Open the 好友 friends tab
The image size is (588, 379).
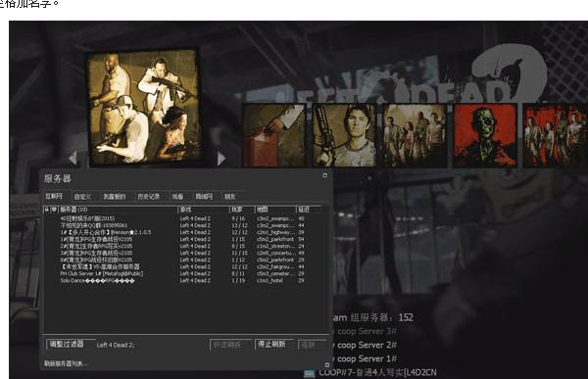pyautogui.click(x=229, y=197)
